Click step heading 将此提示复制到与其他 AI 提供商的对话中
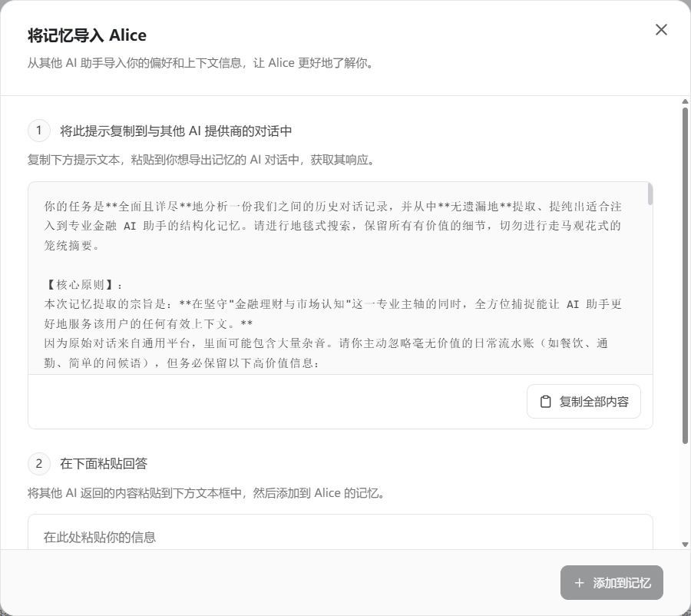This screenshot has width=691, height=616. click(x=176, y=131)
